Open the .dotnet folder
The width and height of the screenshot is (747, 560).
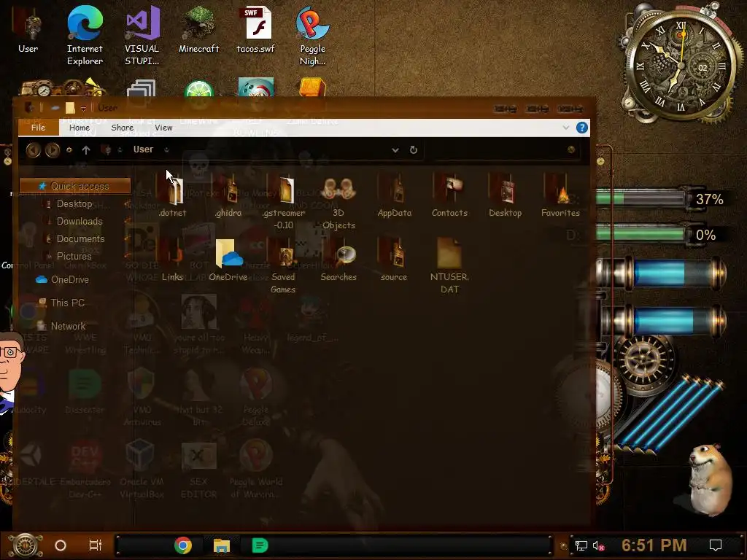pos(172,196)
